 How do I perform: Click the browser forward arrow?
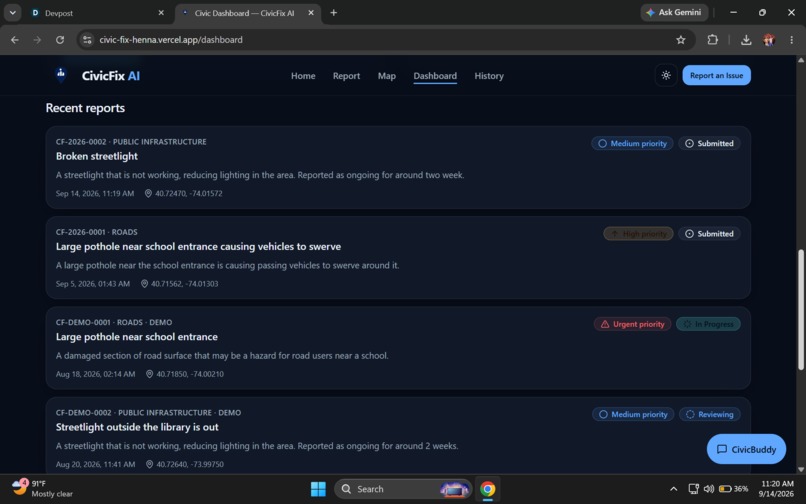click(x=37, y=40)
